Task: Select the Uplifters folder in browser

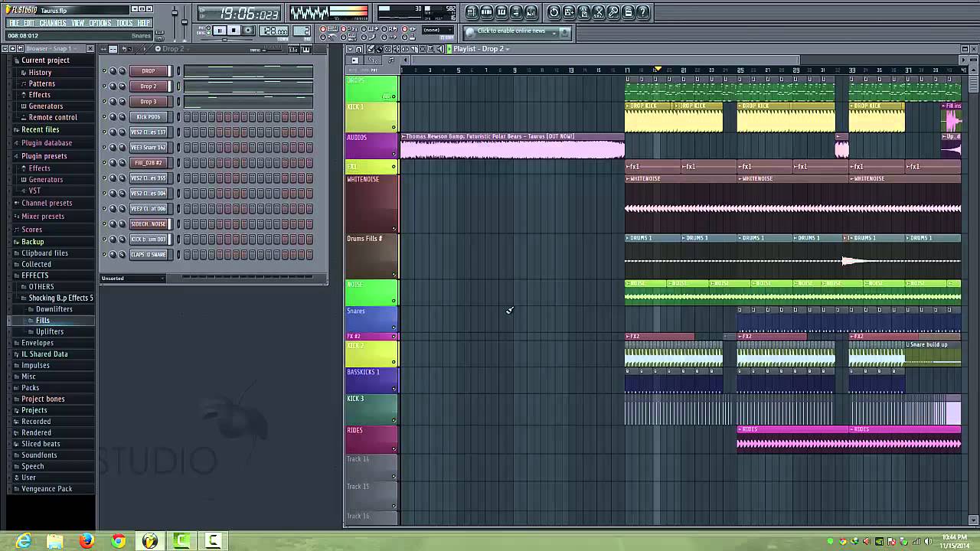Action: (x=50, y=331)
